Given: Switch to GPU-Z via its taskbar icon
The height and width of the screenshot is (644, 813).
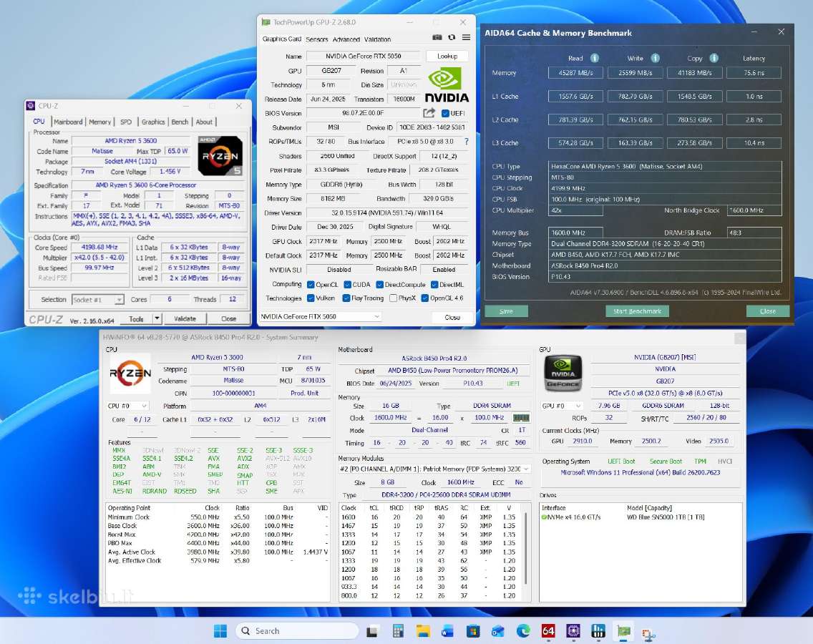Looking at the screenshot, I should click(x=623, y=631).
